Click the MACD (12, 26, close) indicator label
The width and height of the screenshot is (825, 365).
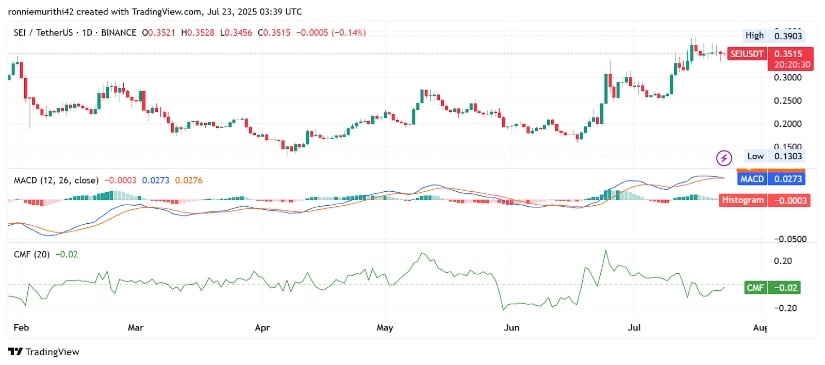click(56, 180)
